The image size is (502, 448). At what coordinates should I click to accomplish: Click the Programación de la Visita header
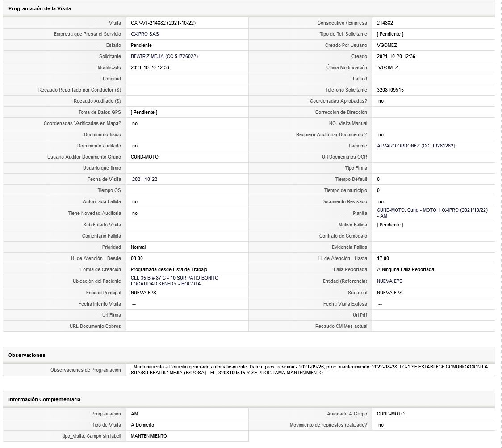coord(40,8)
